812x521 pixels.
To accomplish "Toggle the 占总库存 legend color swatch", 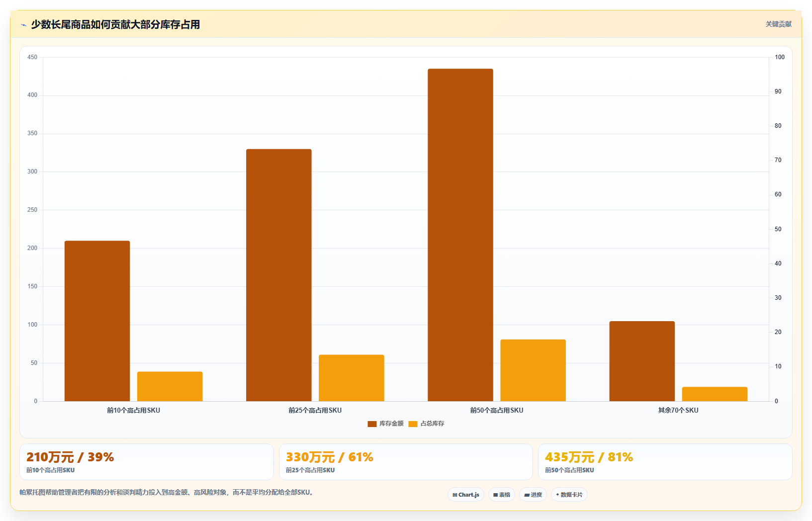I will pos(413,424).
